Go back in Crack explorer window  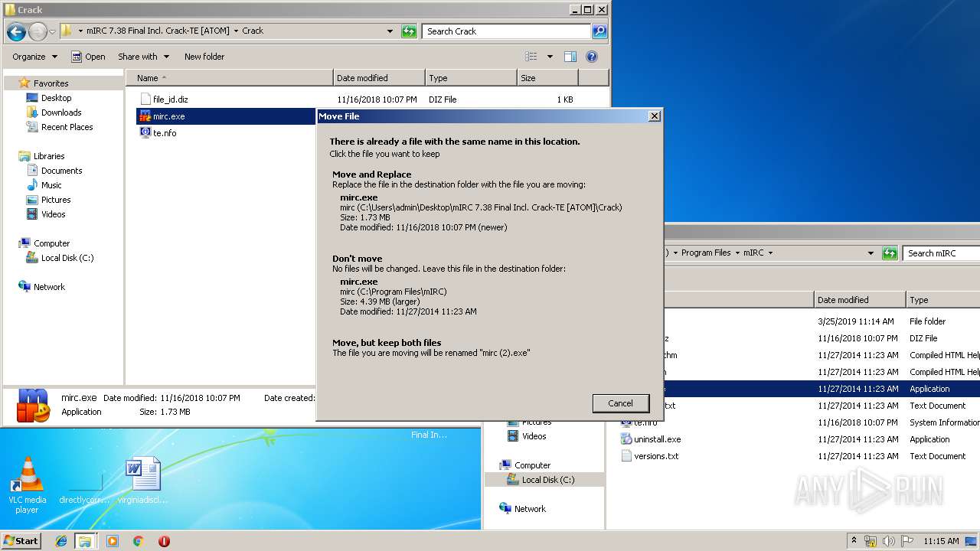tap(17, 31)
